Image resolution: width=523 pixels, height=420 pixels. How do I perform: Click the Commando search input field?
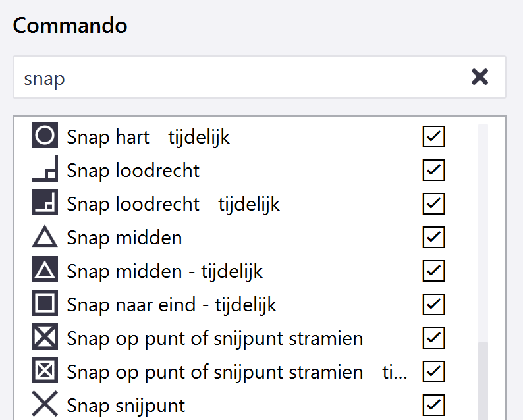(x=237, y=78)
